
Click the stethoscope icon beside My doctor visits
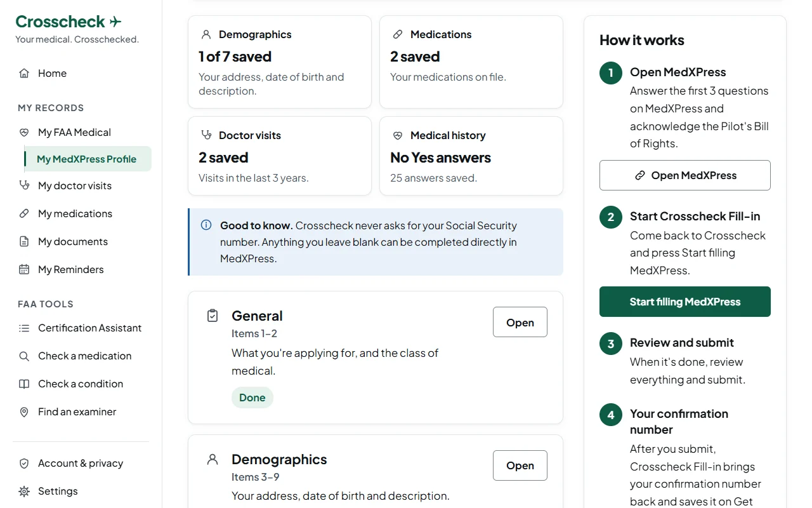[24, 185]
